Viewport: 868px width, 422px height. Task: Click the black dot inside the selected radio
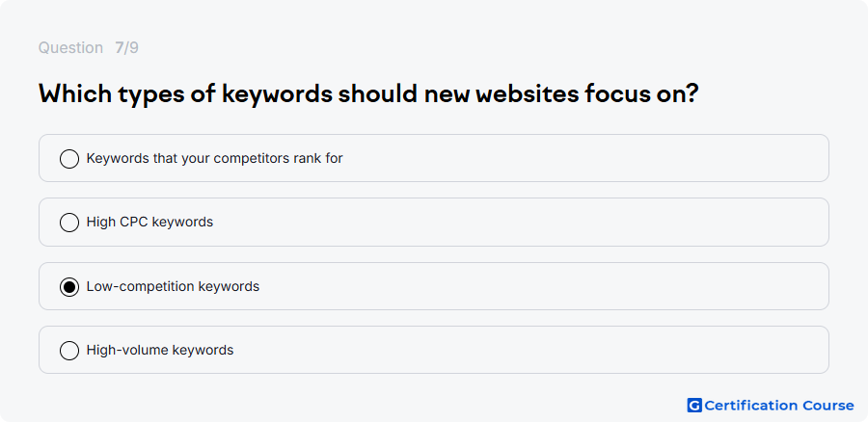click(x=69, y=287)
